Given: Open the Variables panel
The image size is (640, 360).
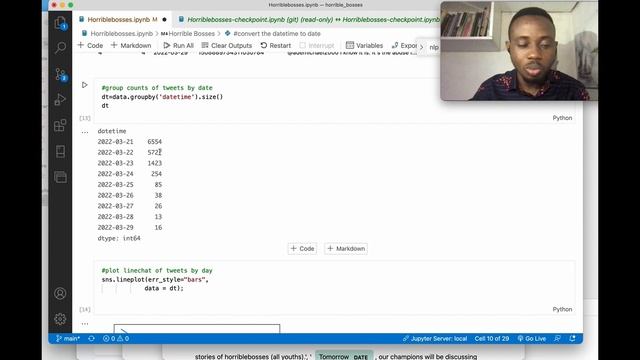Looking at the screenshot, I should 364,45.
